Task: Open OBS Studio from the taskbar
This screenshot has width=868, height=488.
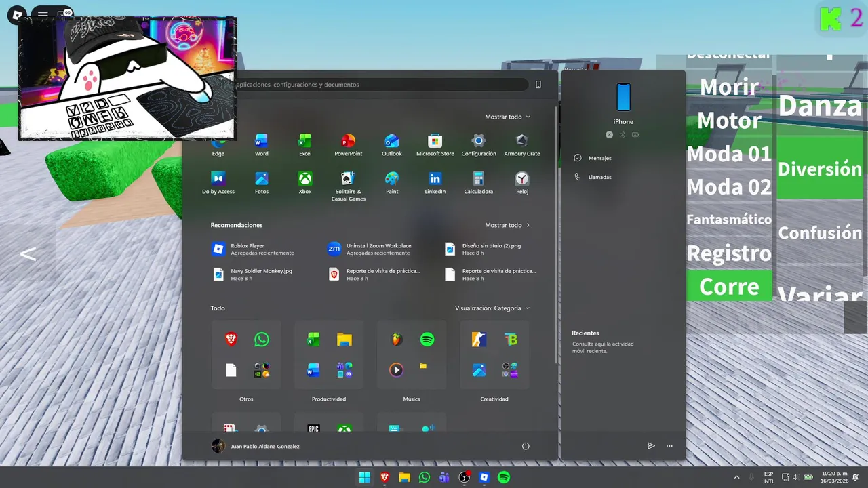Action: point(465,477)
